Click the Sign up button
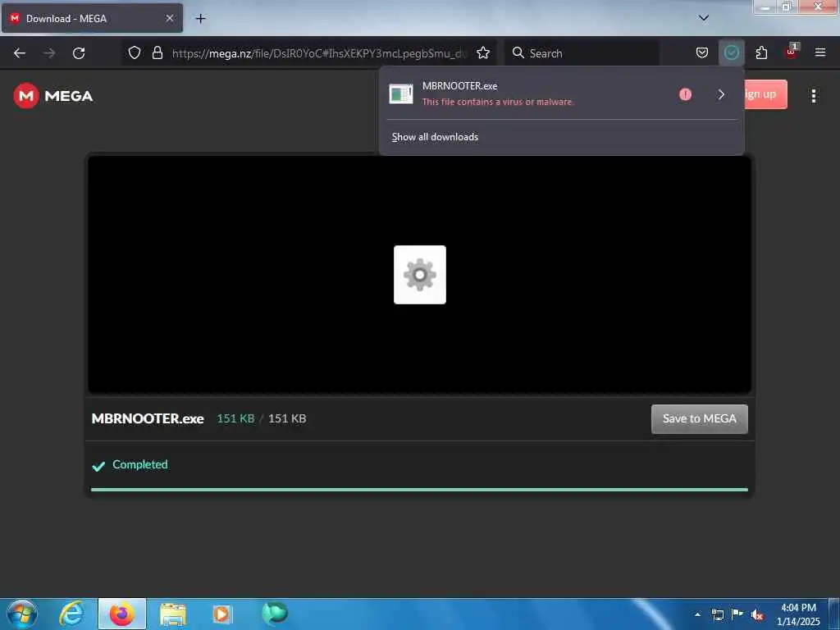The width and height of the screenshot is (840, 630). point(765,94)
